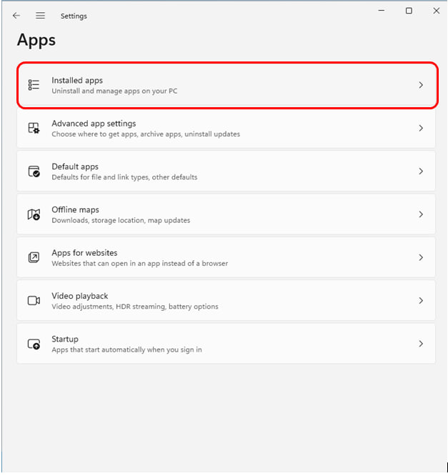
Task: Click the back arrow icon
Action: click(x=16, y=16)
